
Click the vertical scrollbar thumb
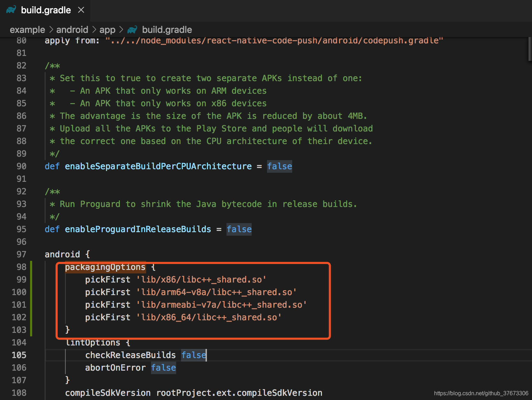click(x=530, y=49)
